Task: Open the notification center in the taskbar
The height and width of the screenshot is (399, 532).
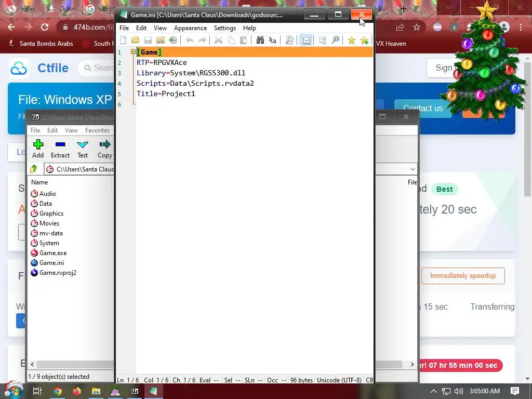Action: [x=515, y=391]
